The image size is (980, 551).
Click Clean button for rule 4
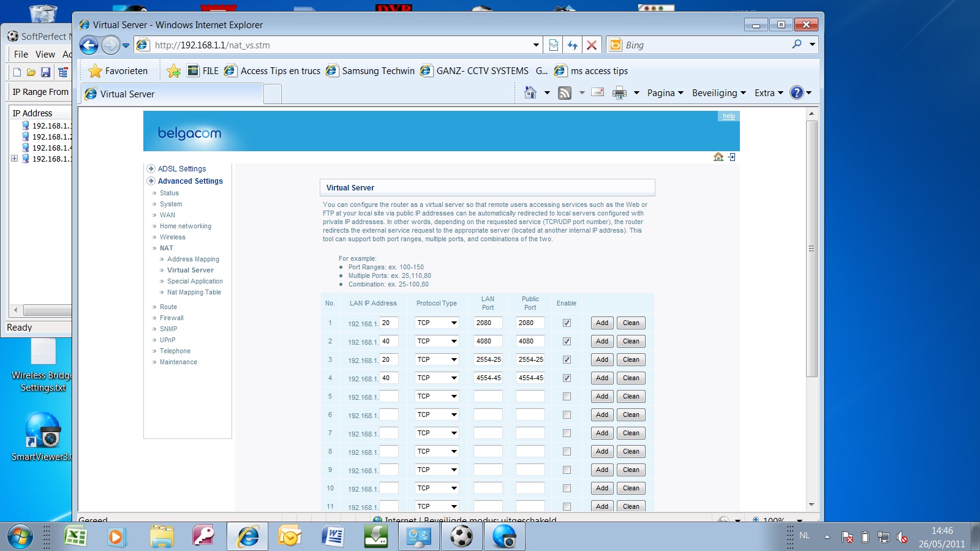631,378
